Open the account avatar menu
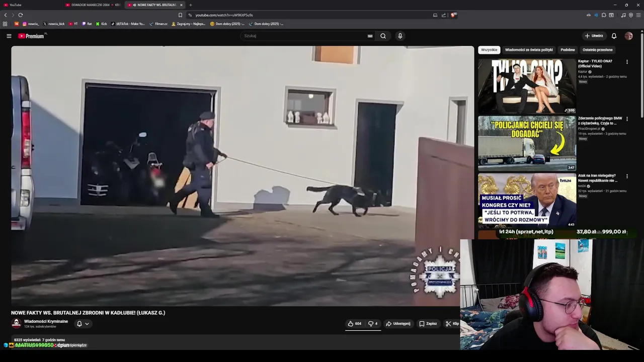The image size is (644, 362). point(628,36)
